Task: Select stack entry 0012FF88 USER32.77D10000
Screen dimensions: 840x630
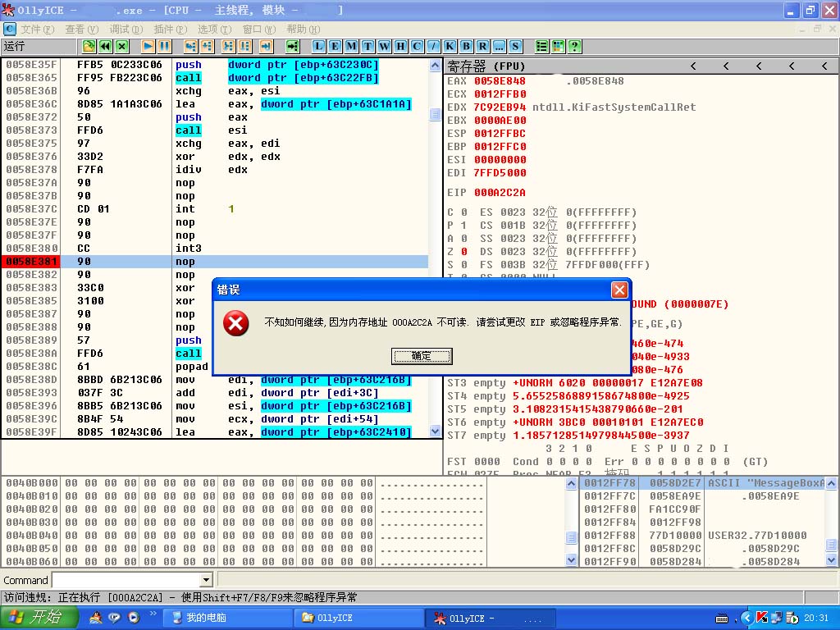Action: pyautogui.click(x=702, y=535)
